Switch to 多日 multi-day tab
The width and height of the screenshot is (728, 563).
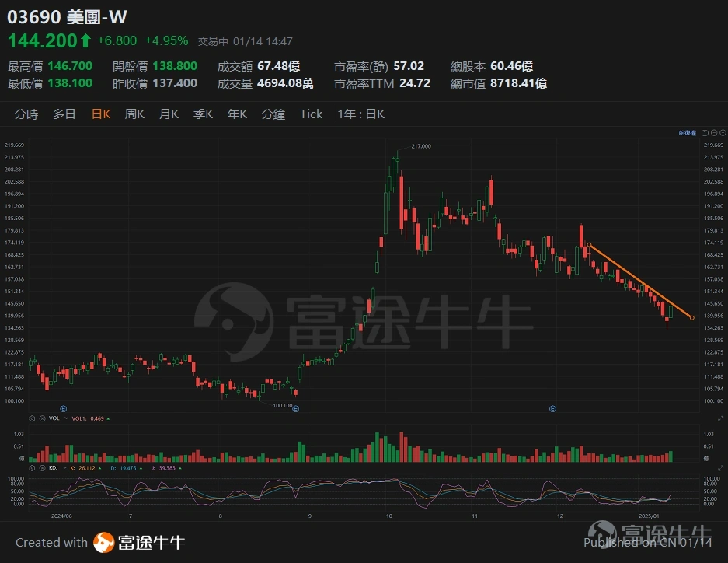tap(64, 114)
